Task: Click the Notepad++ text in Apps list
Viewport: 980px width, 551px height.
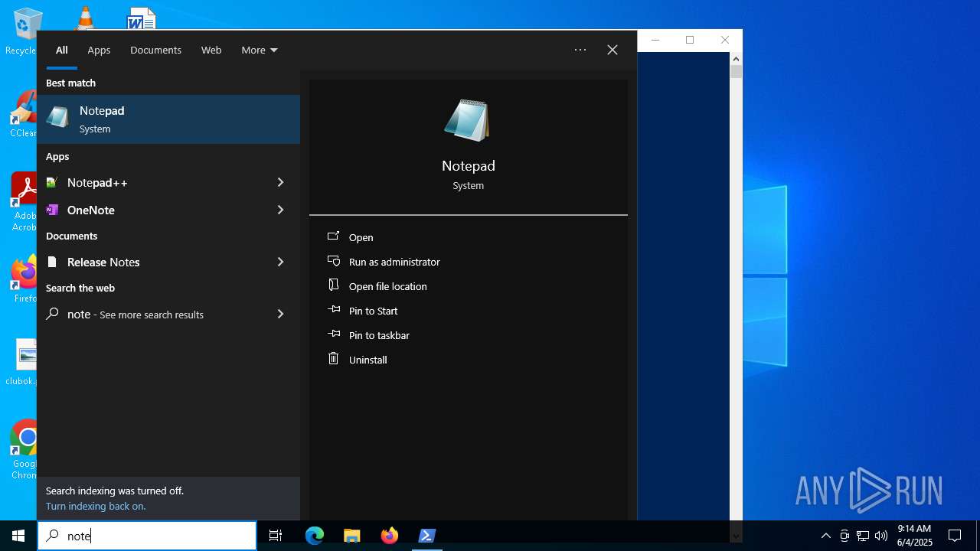Action: click(x=97, y=182)
